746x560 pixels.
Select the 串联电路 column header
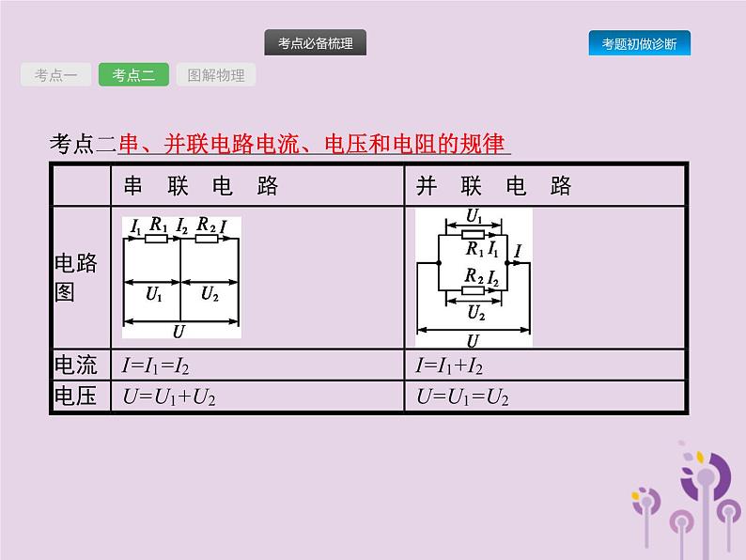(201, 185)
